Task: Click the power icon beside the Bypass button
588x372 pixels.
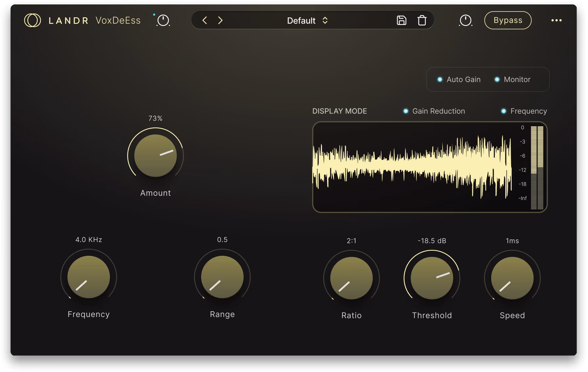Action: [465, 20]
